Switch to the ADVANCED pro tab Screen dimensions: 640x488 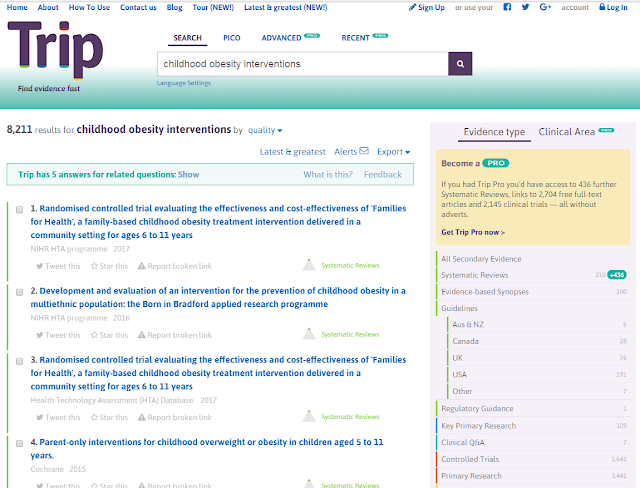(290, 38)
